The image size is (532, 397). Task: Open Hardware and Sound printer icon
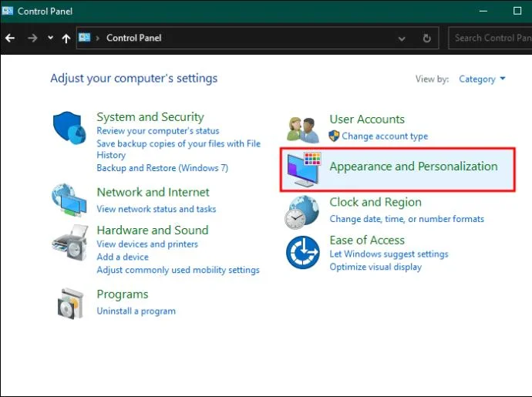(70, 242)
